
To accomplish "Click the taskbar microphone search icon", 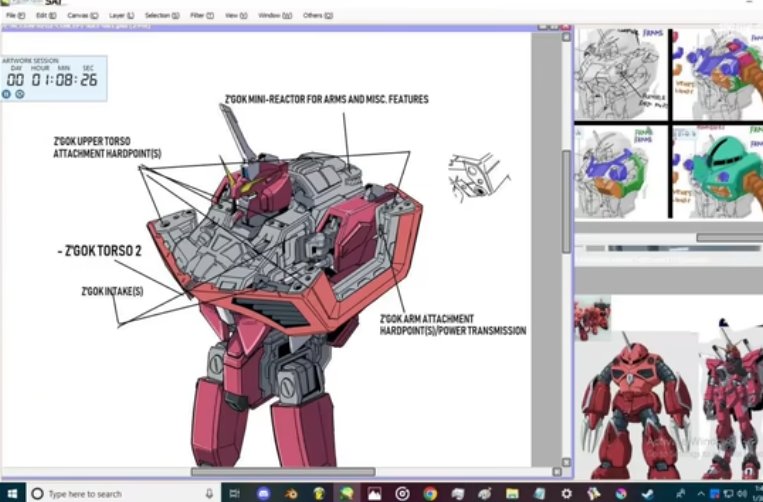I will [209, 494].
